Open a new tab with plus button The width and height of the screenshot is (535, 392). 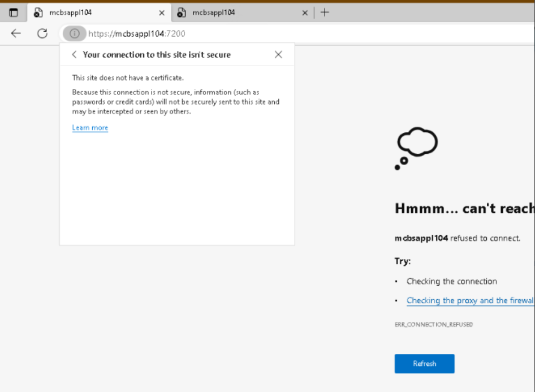click(x=325, y=12)
